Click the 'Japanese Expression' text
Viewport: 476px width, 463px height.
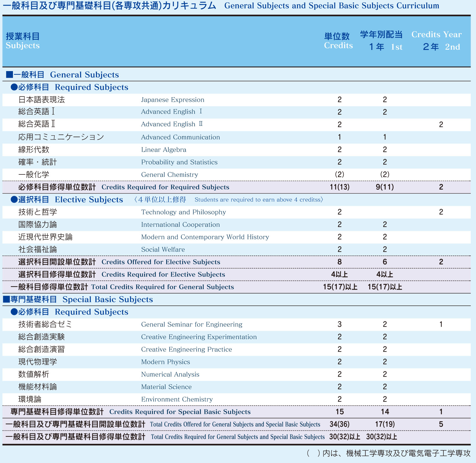[x=173, y=100]
